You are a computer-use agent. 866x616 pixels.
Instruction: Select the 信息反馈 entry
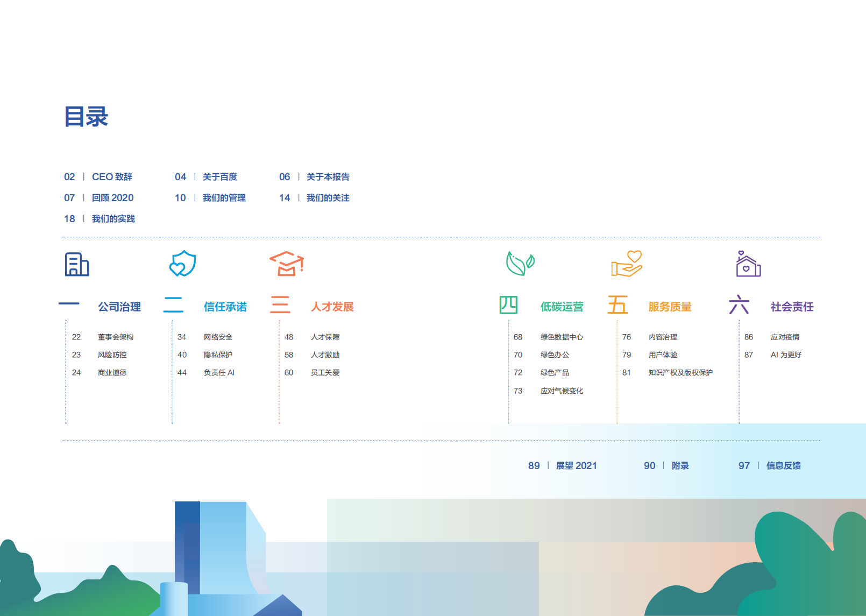[784, 466]
